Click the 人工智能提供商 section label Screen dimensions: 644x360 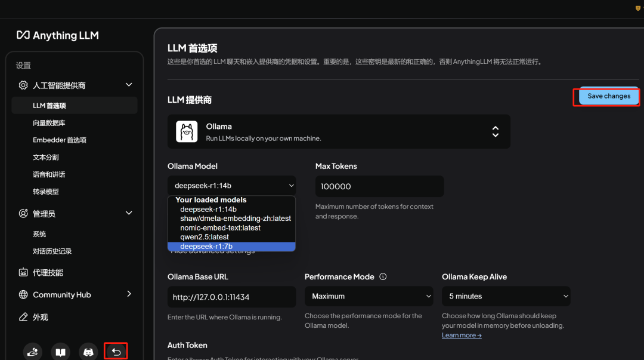59,85
